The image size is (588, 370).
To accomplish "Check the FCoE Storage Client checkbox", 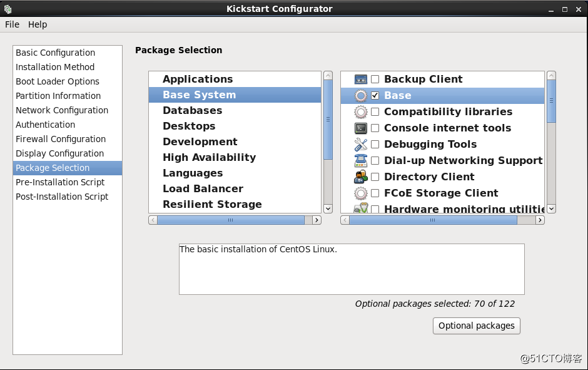I will click(x=375, y=193).
